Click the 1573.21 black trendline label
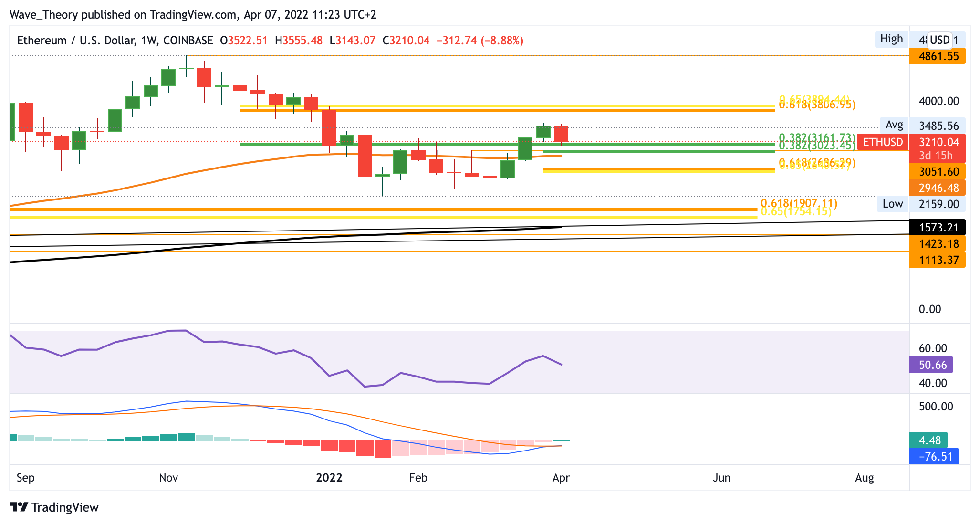Viewport: 980px width, 524px height. 937,228
